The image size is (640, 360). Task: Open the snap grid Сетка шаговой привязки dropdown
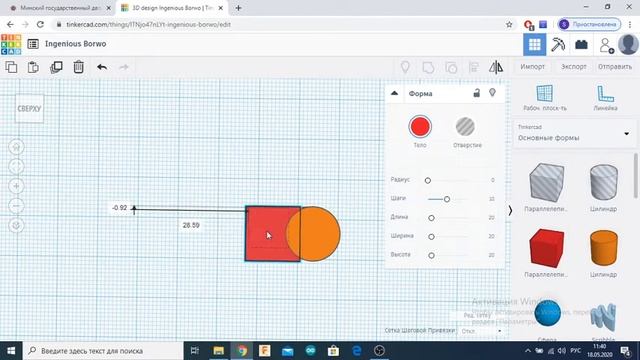(482, 331)
